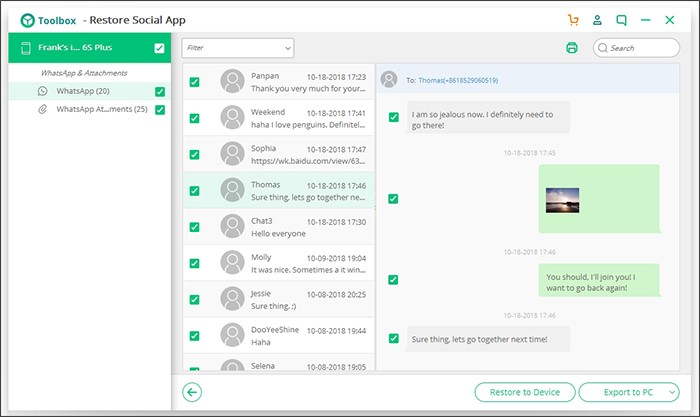Select Frank's device in sidebar
This screenshot has height=417, width=700.
tap(90, 48)
